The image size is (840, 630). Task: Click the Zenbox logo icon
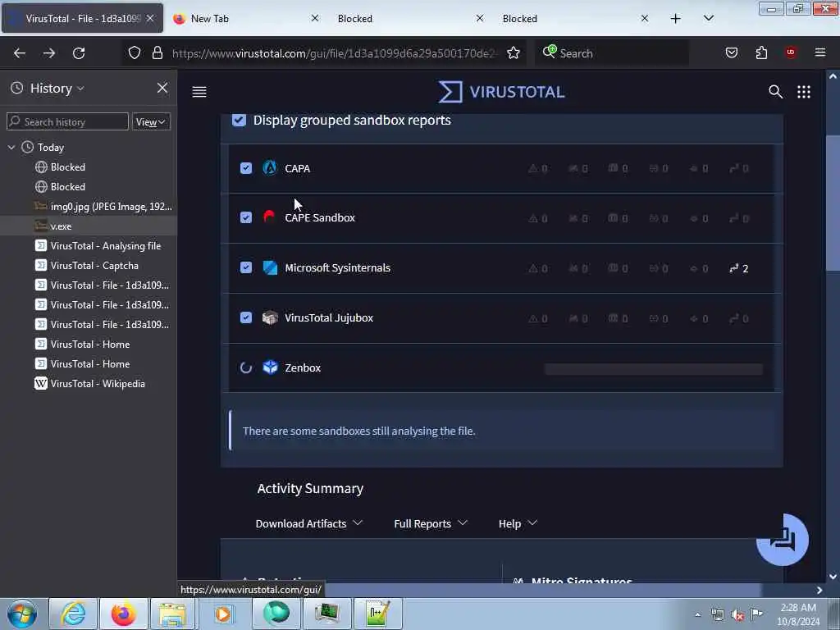pos(270,367)
